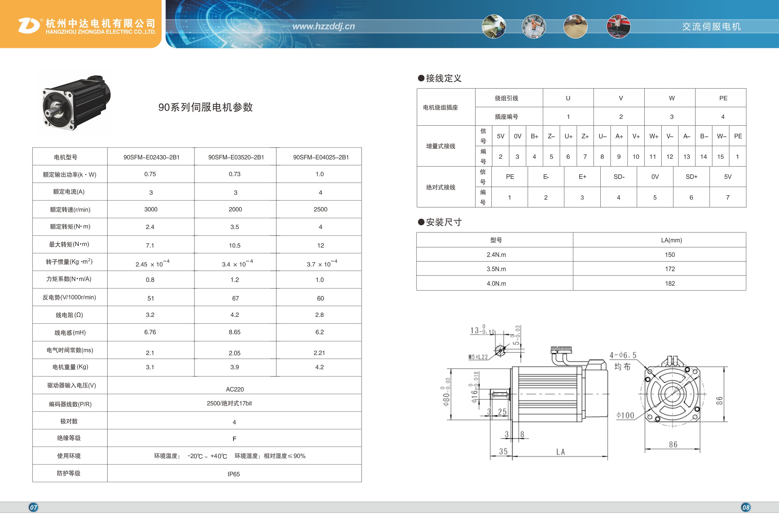Click the 电机绕组插座 table label
779x532 pixels.
(x=441, y=107)
